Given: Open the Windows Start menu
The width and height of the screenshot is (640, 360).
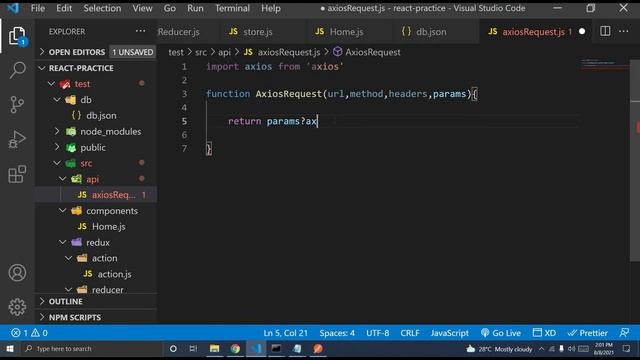Looking at the screenshot, I should coord(10,349).
